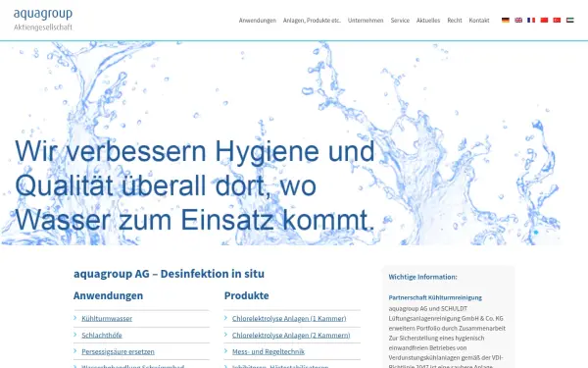
Task: Click the heading 'aquagroup AG – Desinfektion in situ'
Action: tap(170, 274)
